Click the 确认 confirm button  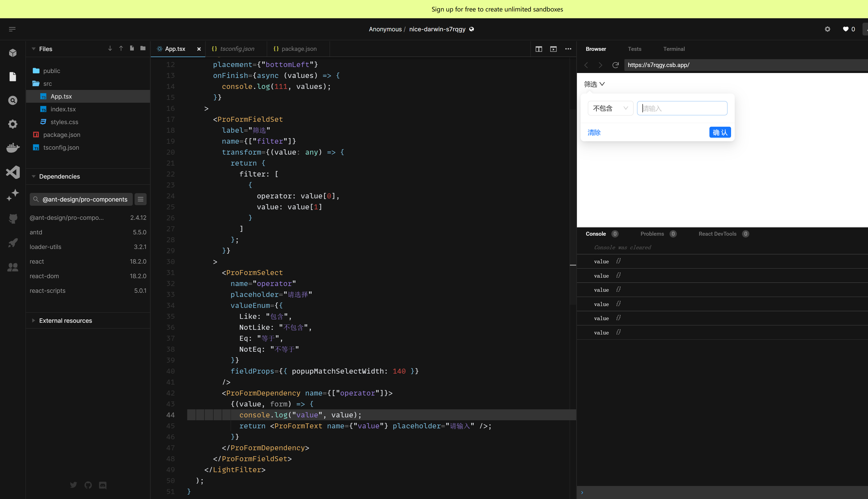(719, 132)
